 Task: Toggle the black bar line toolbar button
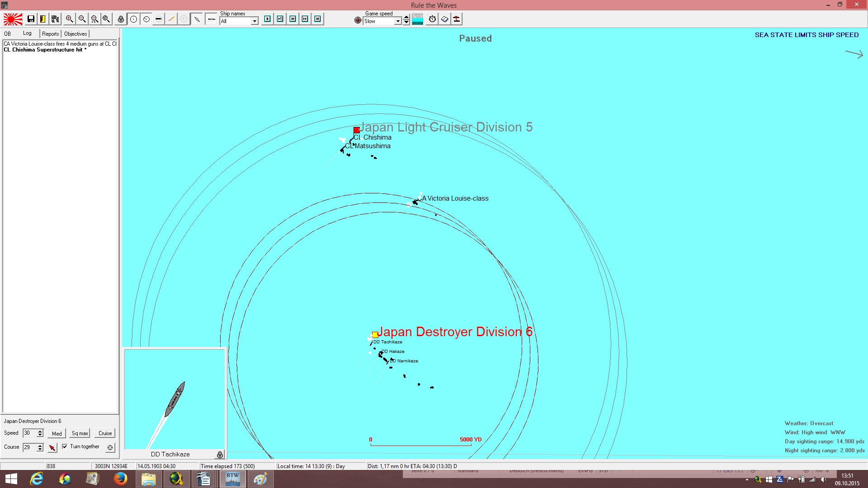click(x=159, y=19)
